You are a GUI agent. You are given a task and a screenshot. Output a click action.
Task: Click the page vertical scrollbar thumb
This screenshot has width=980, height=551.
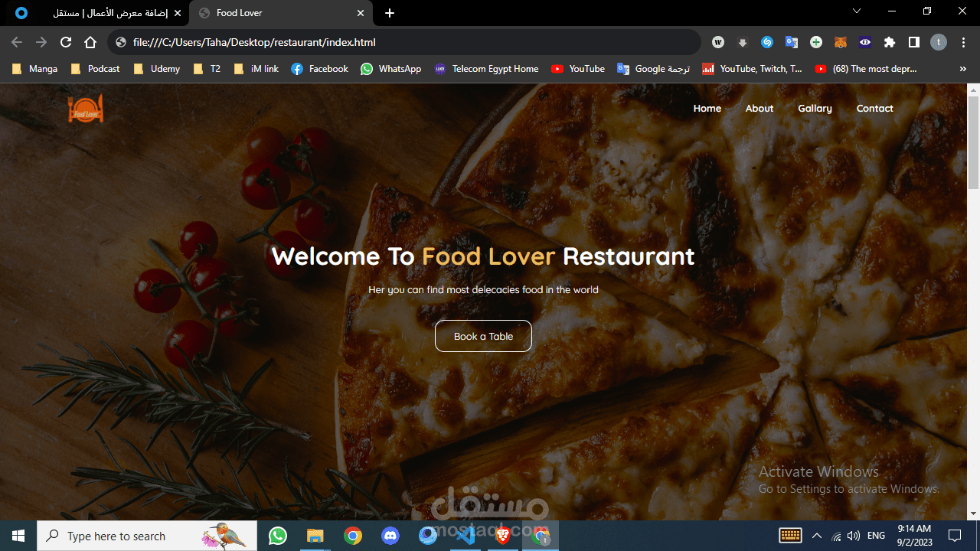[x=973, y=141]
